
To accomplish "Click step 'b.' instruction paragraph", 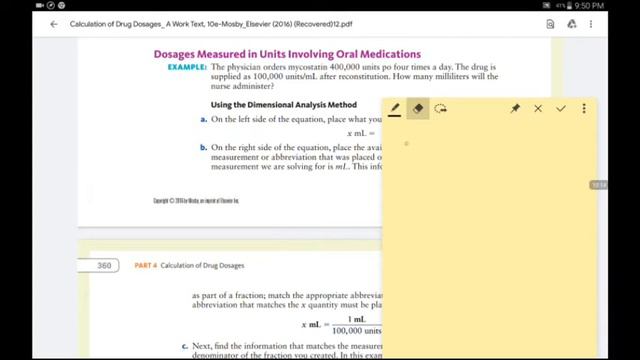I will click(291, 157).
